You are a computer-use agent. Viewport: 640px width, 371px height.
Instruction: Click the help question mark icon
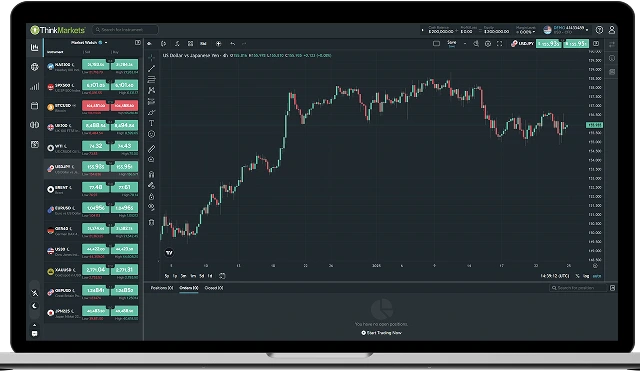click(x=599, y=30)
